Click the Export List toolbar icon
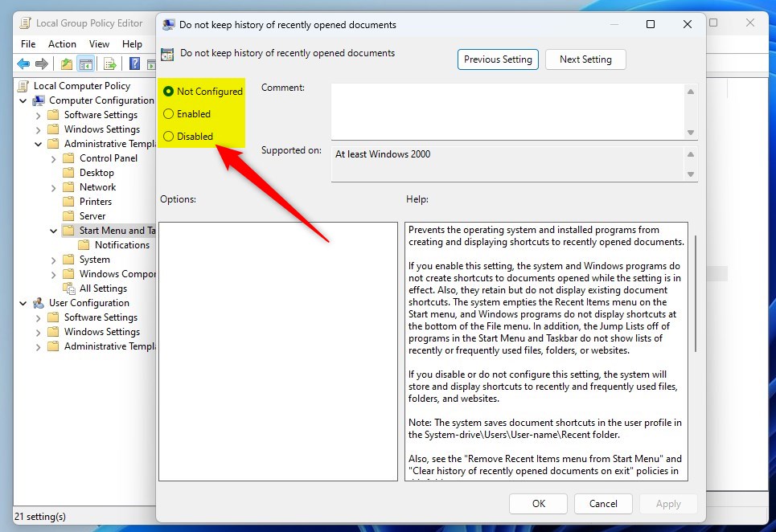 coord(110,63)
